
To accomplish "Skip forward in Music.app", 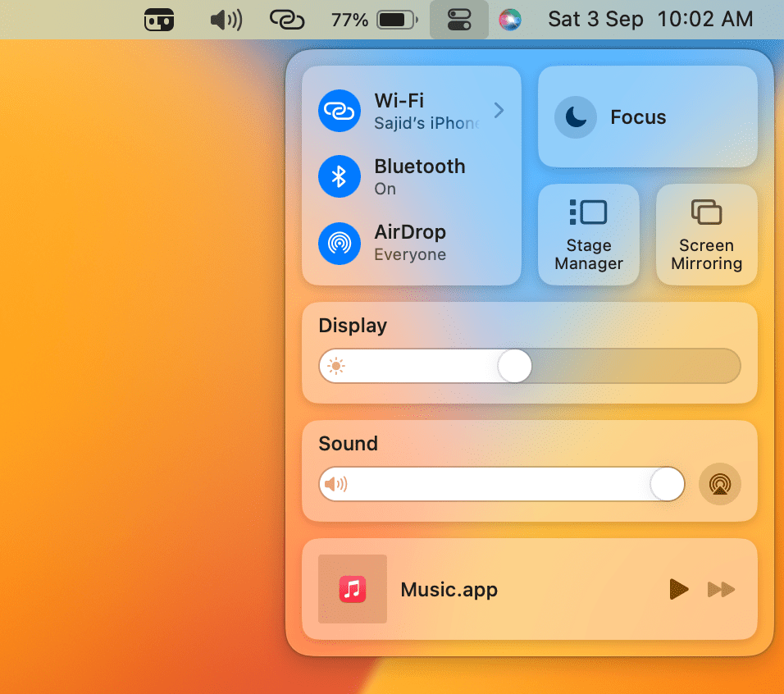I will pos(721,589).
